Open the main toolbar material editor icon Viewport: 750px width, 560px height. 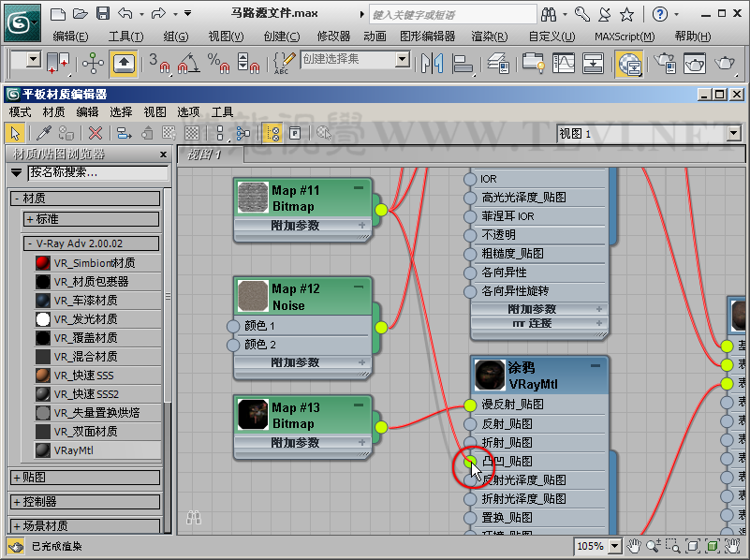coord(629,64)
